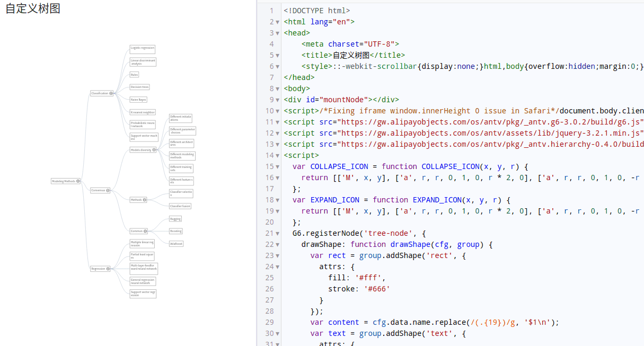The image size is (644, 346).
Task: Click the minus icon on Methods node
Action: coord(145,200)
